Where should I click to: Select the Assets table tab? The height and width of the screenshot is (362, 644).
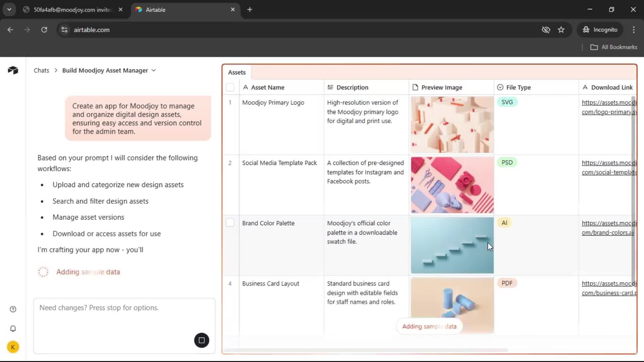click(x=237, y=72)
